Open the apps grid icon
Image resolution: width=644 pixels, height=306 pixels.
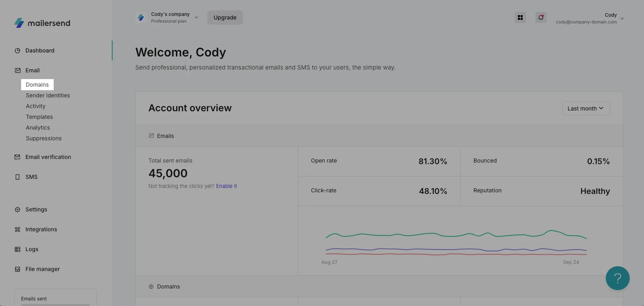[x=520, y=17]
